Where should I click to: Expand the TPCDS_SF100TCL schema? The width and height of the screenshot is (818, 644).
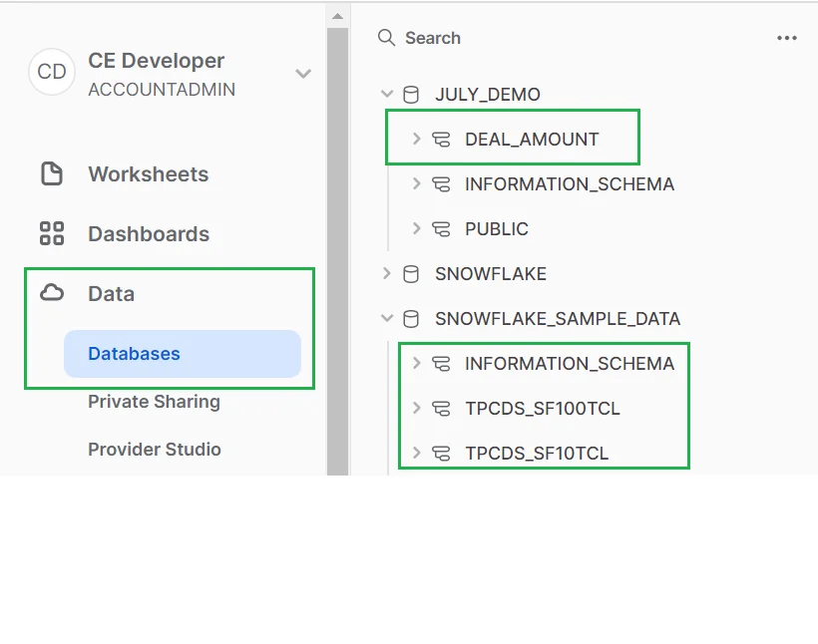(417, 409)
